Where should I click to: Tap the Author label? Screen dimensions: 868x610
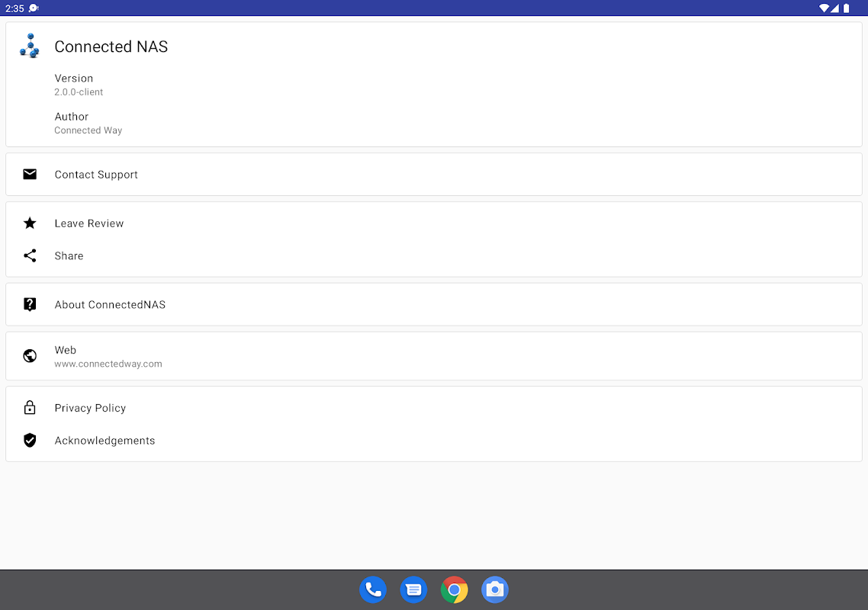(x=72, y=116)
